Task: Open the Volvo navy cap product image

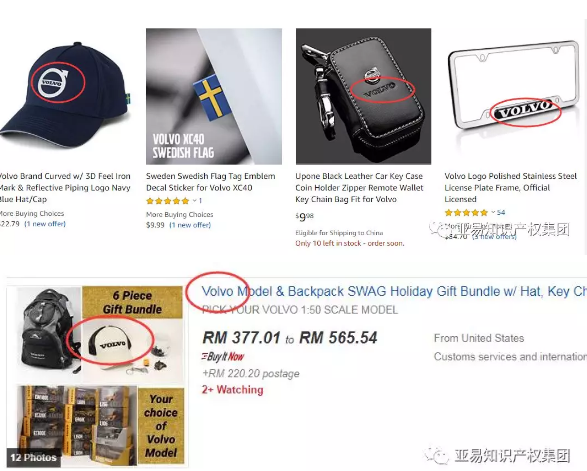Action: (x=66, y=94)
